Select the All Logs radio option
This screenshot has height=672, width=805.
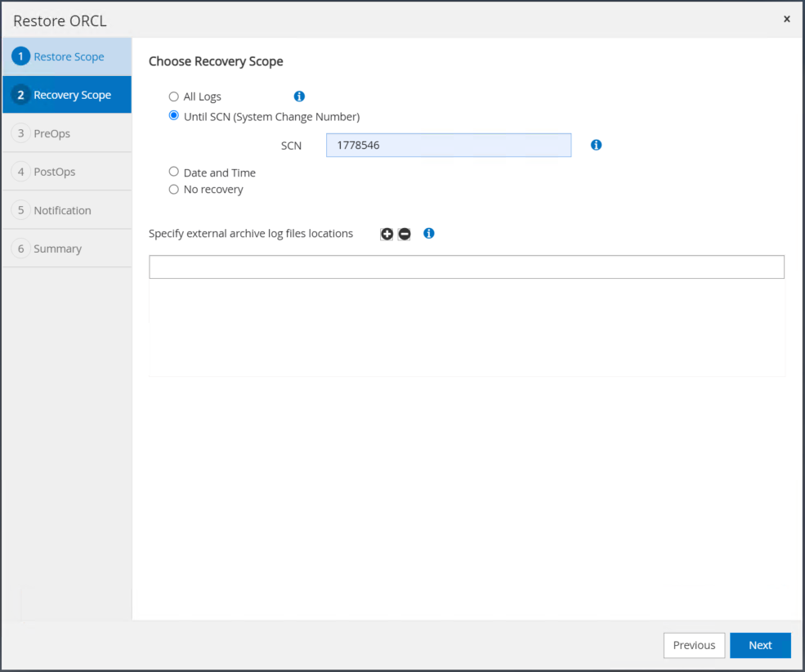[173, 96]
